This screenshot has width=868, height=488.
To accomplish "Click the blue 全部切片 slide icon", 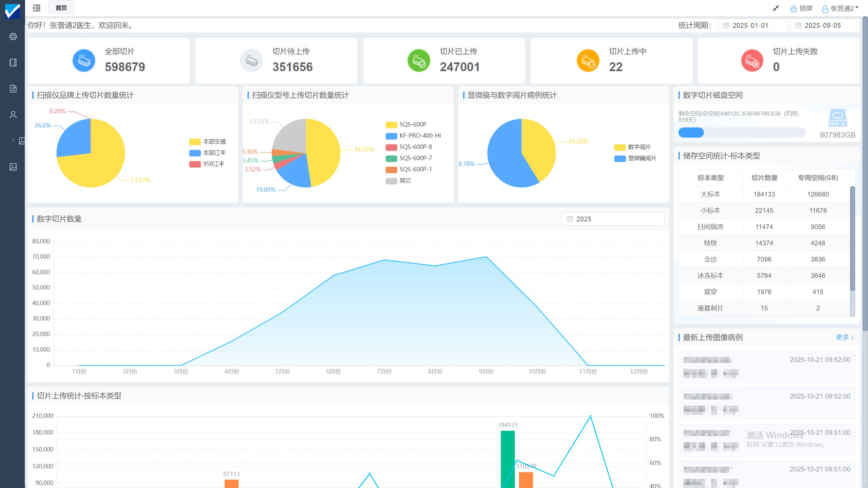I will coord(84,61).
